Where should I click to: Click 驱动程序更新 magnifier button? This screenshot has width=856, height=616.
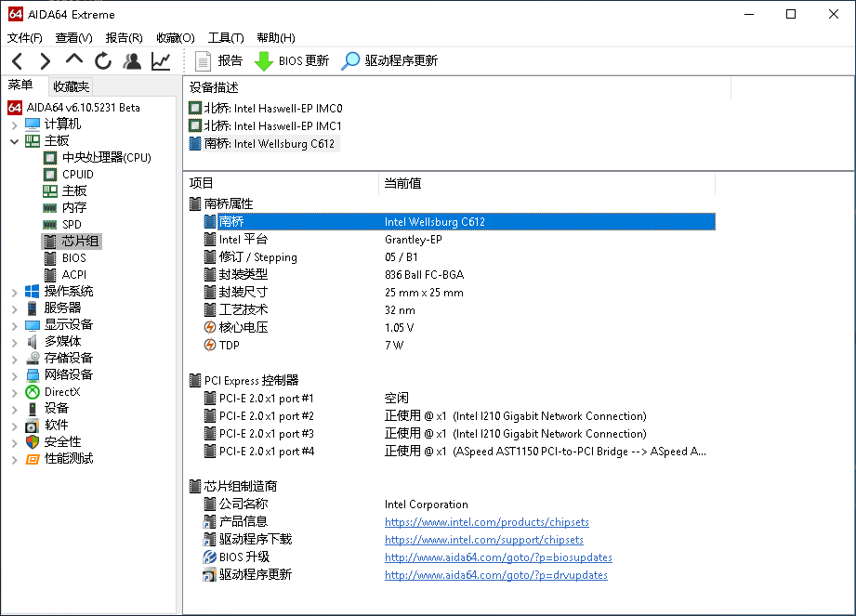pyautogui.click(x=389, y=61)
